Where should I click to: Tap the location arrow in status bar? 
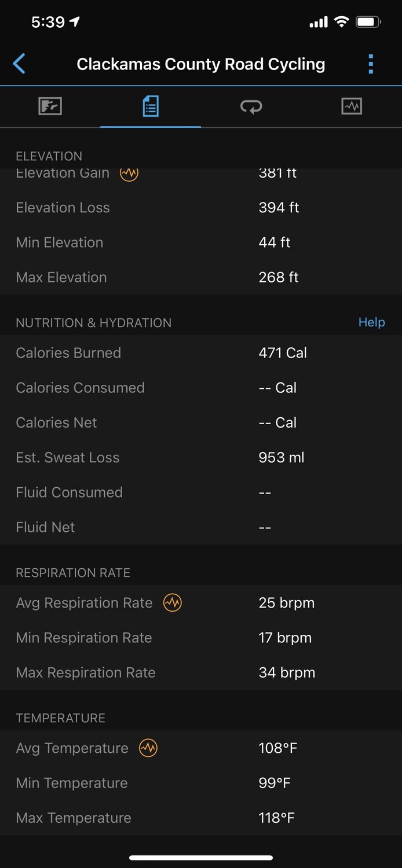click(75, 22)
